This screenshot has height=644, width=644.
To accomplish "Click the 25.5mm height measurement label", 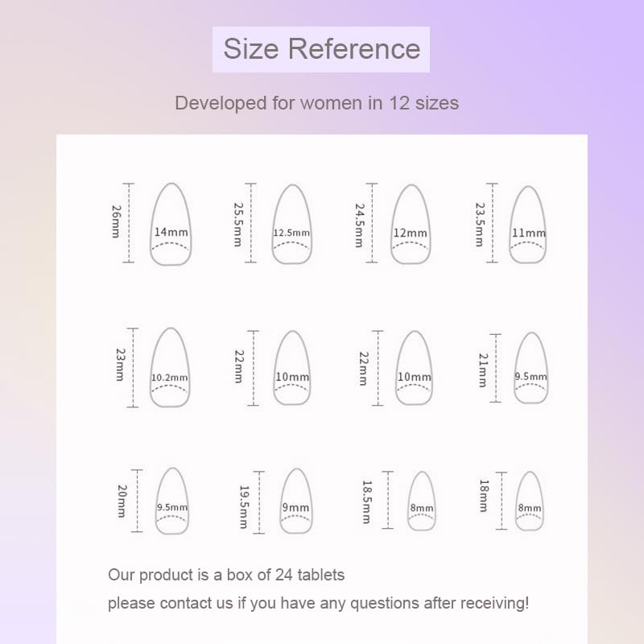I will tap(237, 224).
